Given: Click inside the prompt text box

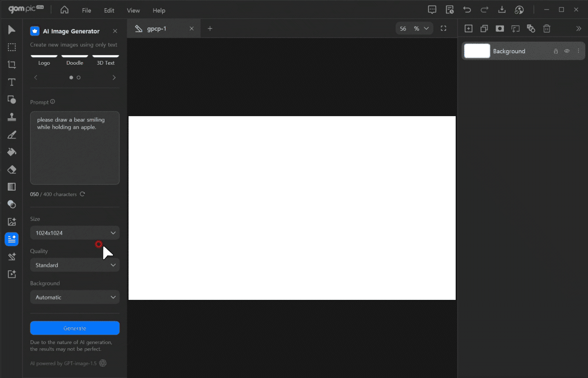Looking at the screenshot, I should [75, 148].
